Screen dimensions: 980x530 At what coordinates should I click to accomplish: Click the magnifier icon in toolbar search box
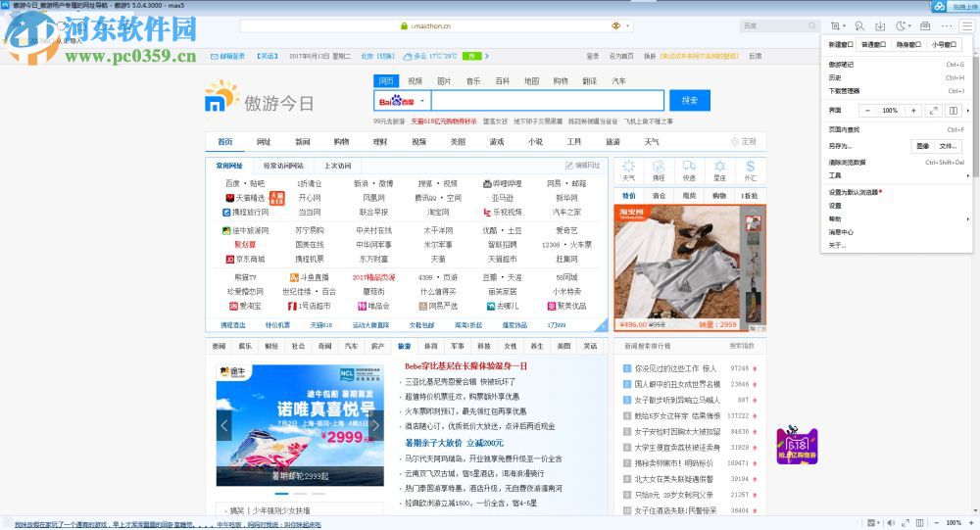click(811, 25)
